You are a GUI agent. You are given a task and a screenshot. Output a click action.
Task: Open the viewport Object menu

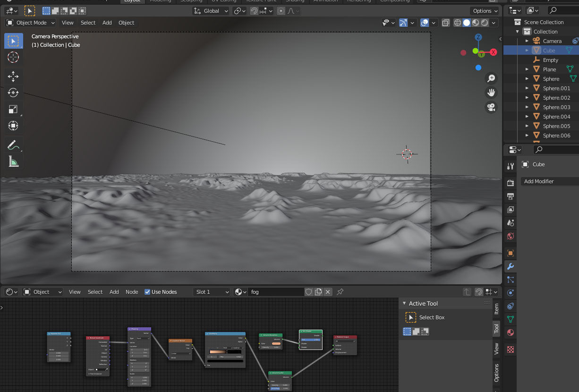(126, 23)
